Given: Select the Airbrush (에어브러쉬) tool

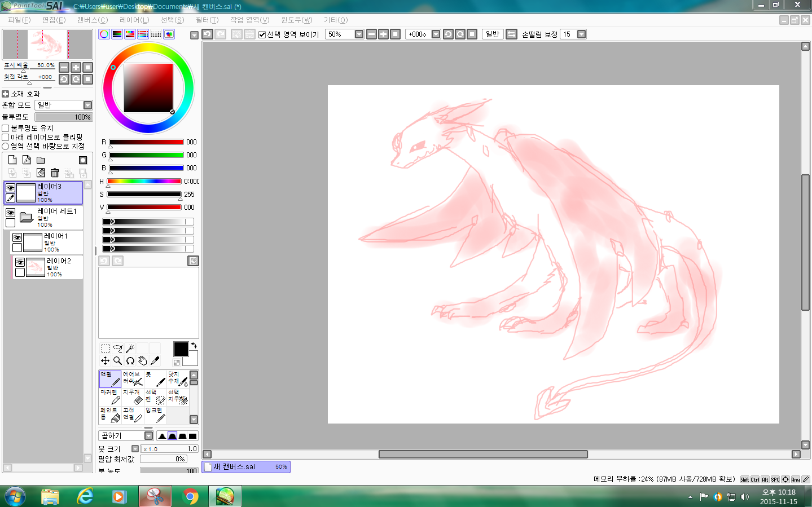Looking at the screenshot, I should [133, 378].
